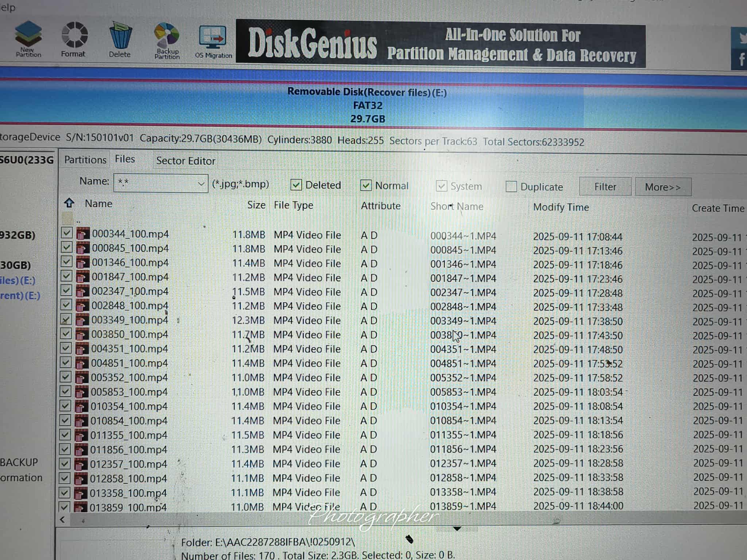The image size is (747, 560).
Task: Open the Help menu
Action: pos(7,7)
